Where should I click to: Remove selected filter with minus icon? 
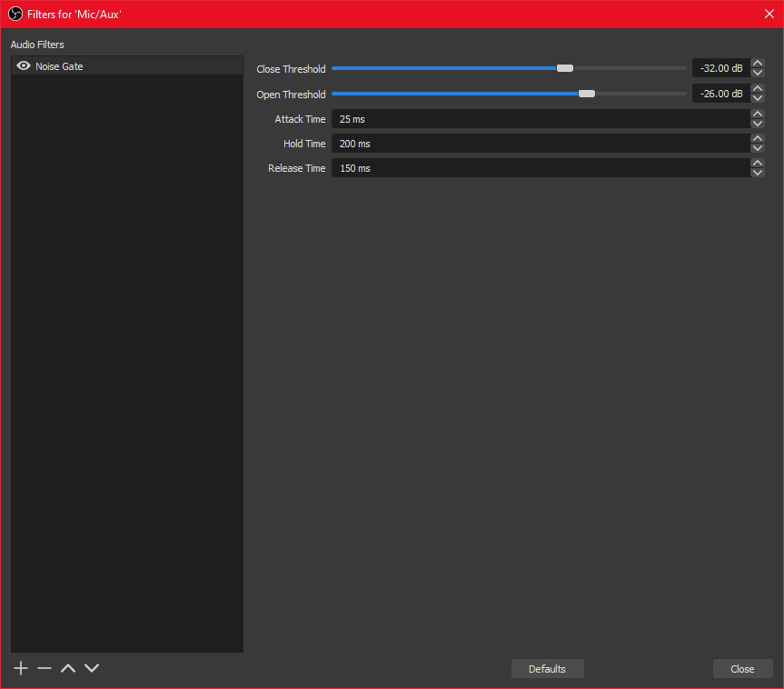click(x=45, y=668)
